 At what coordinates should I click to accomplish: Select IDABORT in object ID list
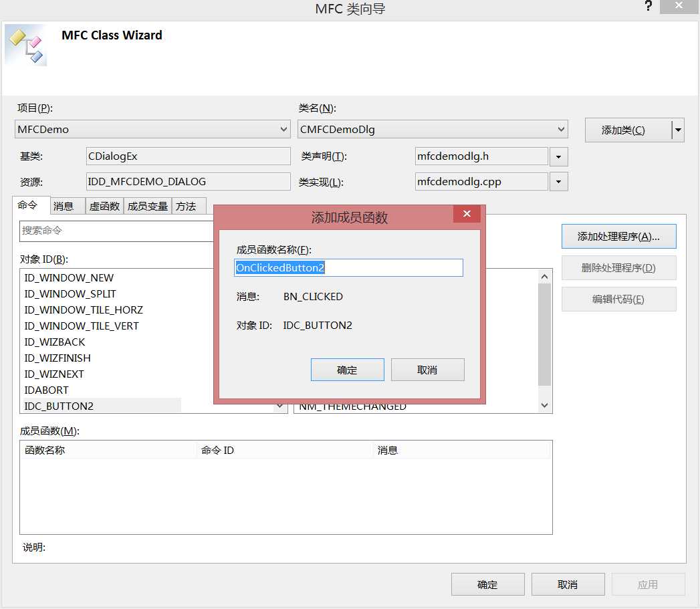point(46,390)
